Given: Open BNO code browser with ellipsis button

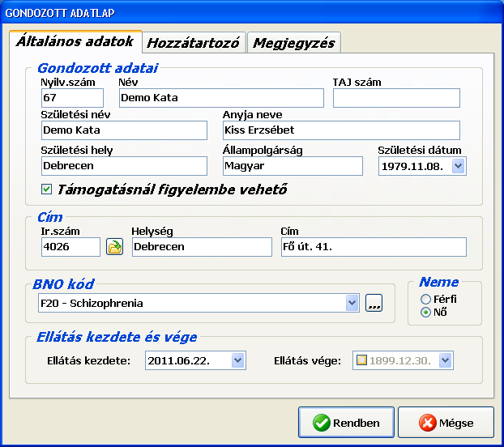Looking at the screenshot, I should pyautogui.click(x=374, y=304).
